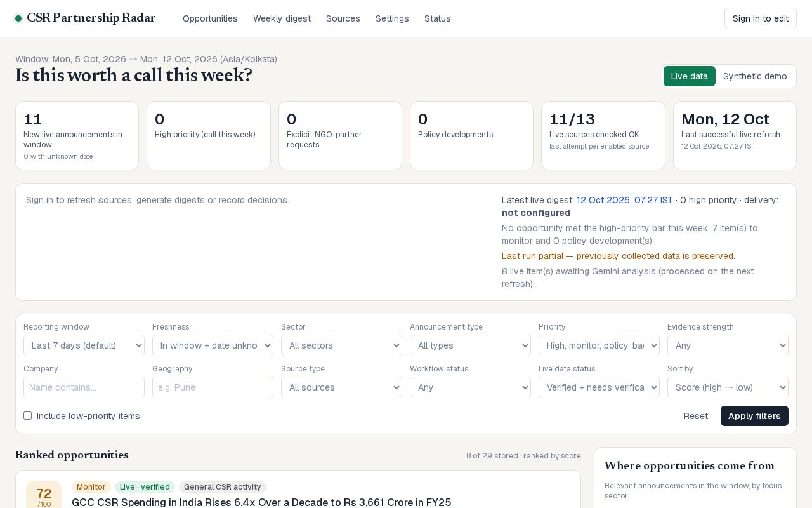Open Announcement type dropdown
The image size is (812, 508).
470,345
